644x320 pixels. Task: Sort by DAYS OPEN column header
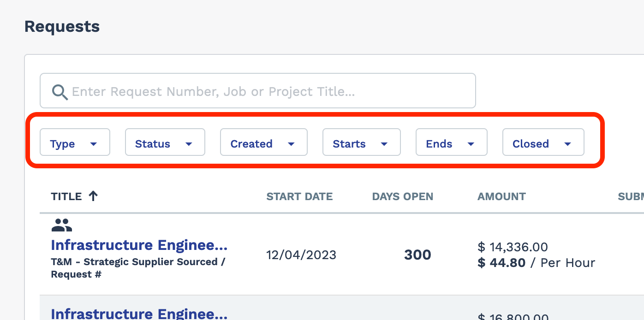click(x=402, y=196)
